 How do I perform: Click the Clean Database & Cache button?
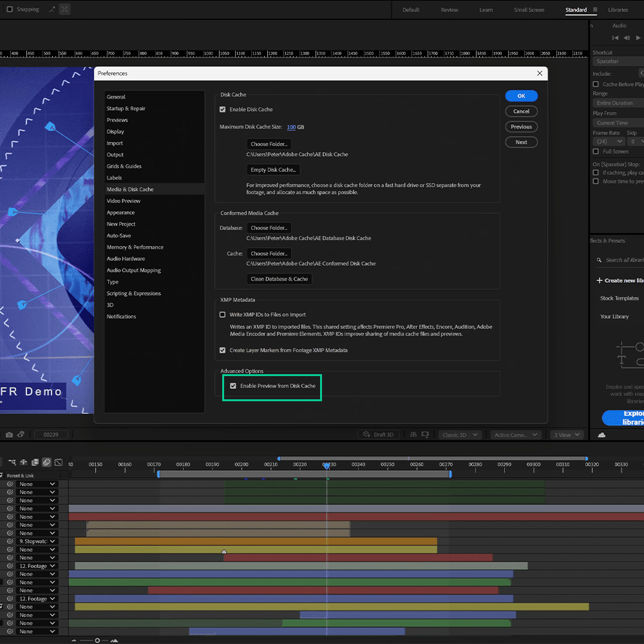coord(279,279)
